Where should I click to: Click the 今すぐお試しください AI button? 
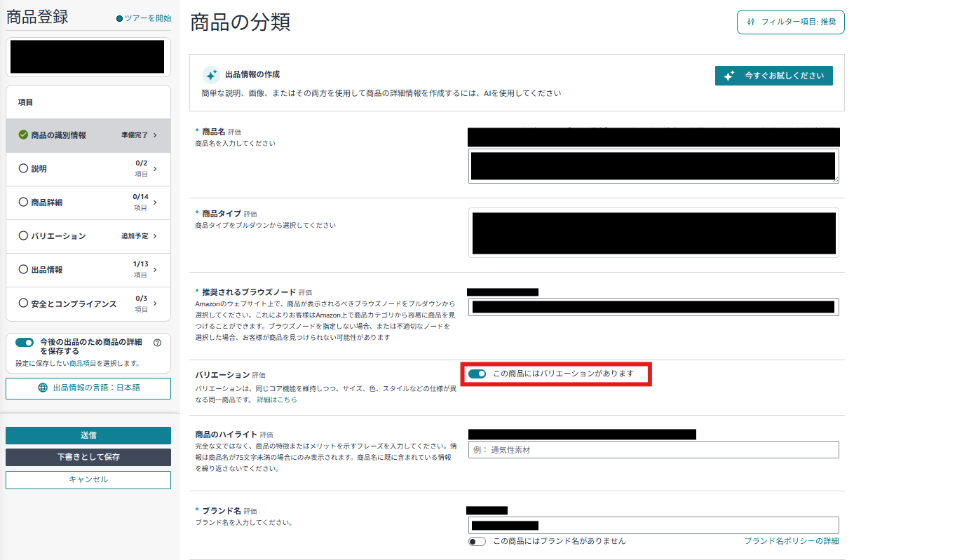pyautogui.click(x=773, y=76)
